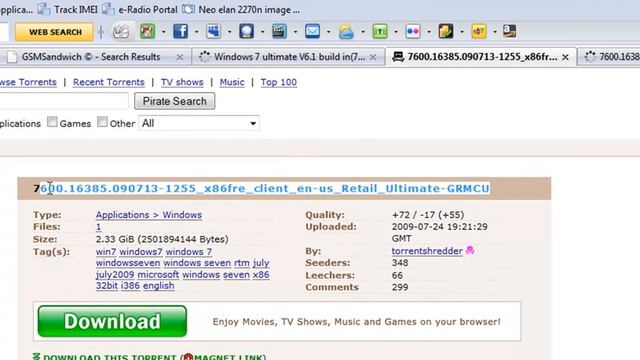Screen dimensions: 640x360
Task: Click the size text 2.33 GiB
Action: pos(162,239)
